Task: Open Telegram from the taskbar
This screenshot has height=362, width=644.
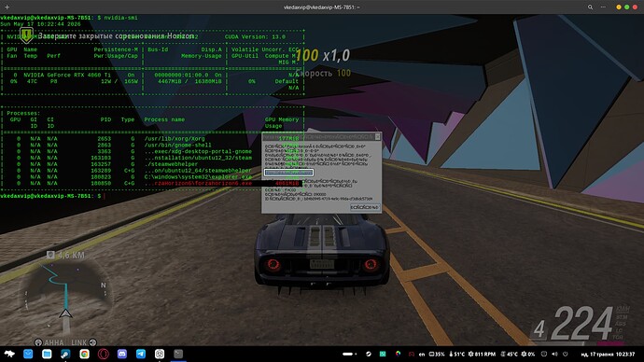Action: pos(140,354)
